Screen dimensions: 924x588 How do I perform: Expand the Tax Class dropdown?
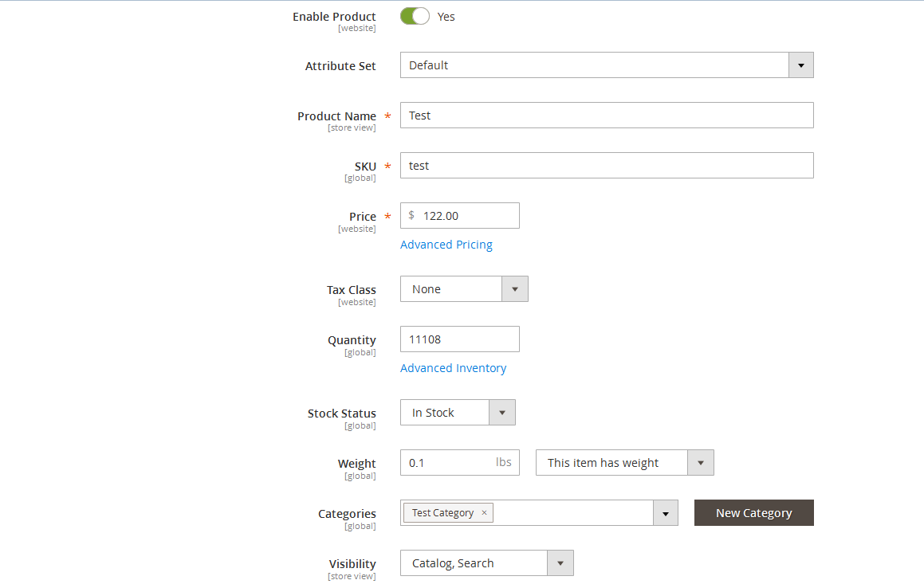pyautogui.click(x=463, y=289)
